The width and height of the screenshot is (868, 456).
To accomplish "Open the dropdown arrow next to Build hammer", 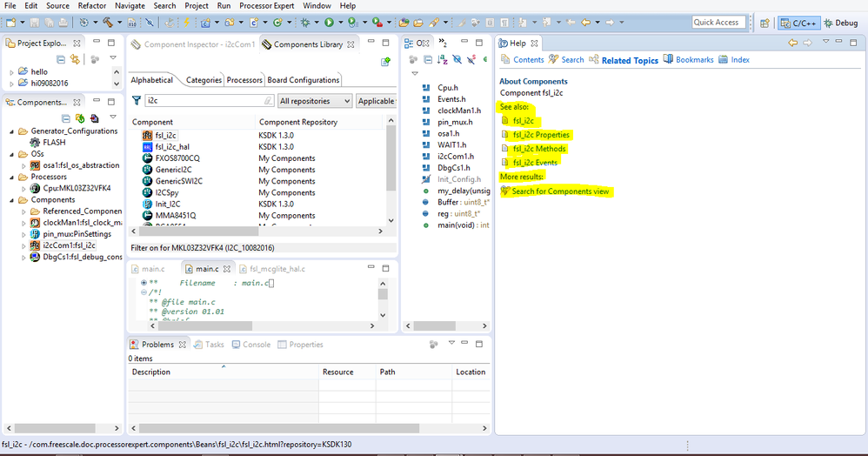I will [x=119, y=22].
